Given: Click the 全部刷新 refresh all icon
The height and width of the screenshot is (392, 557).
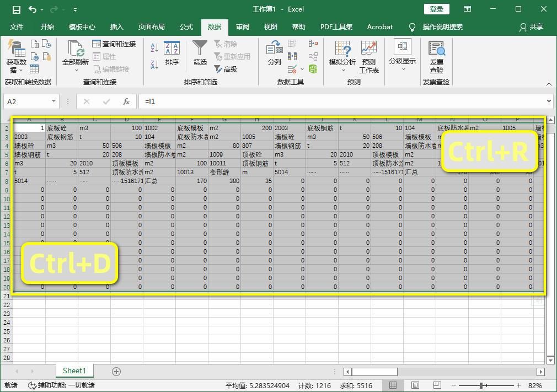Looking at the screenshot, I should click(76, 49).
